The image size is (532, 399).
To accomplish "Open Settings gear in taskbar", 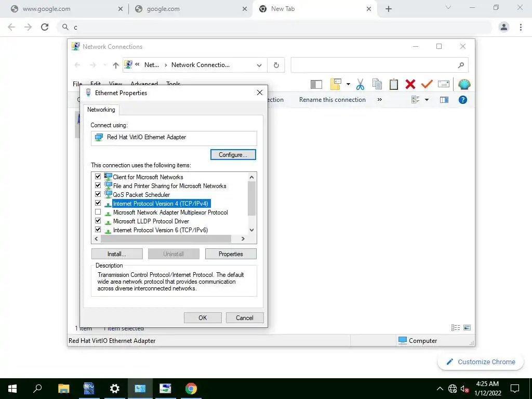I will 115,389.
